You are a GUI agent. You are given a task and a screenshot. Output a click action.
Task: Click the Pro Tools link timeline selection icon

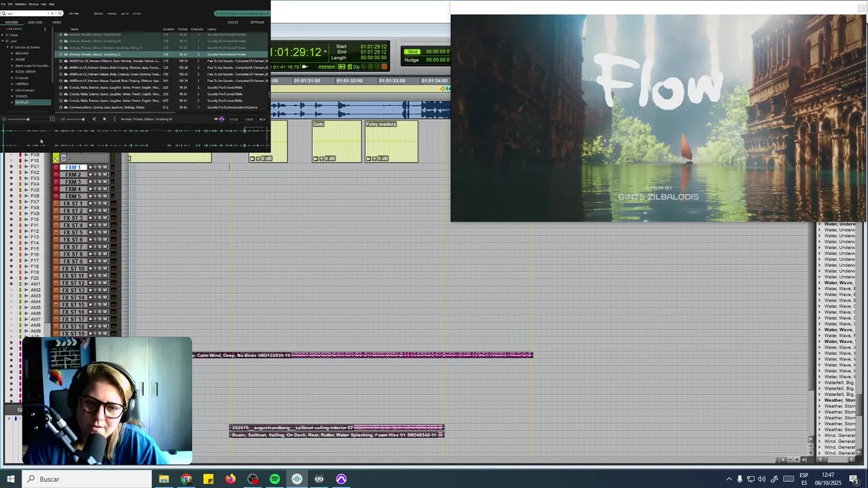341,66
